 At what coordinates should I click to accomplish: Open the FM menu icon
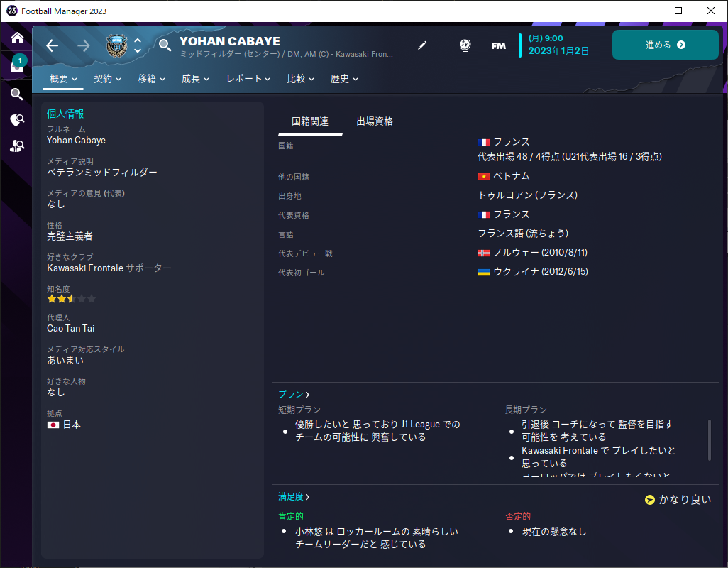click(498, 45)
